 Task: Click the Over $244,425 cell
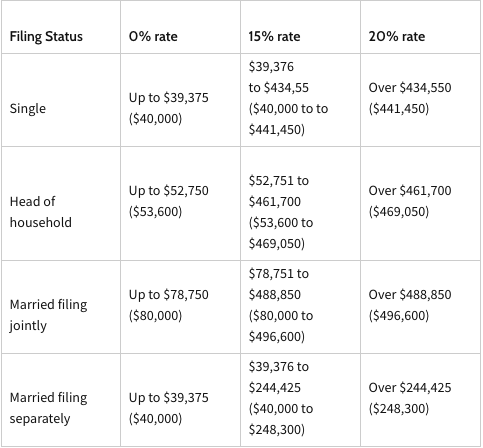point(420,400)
